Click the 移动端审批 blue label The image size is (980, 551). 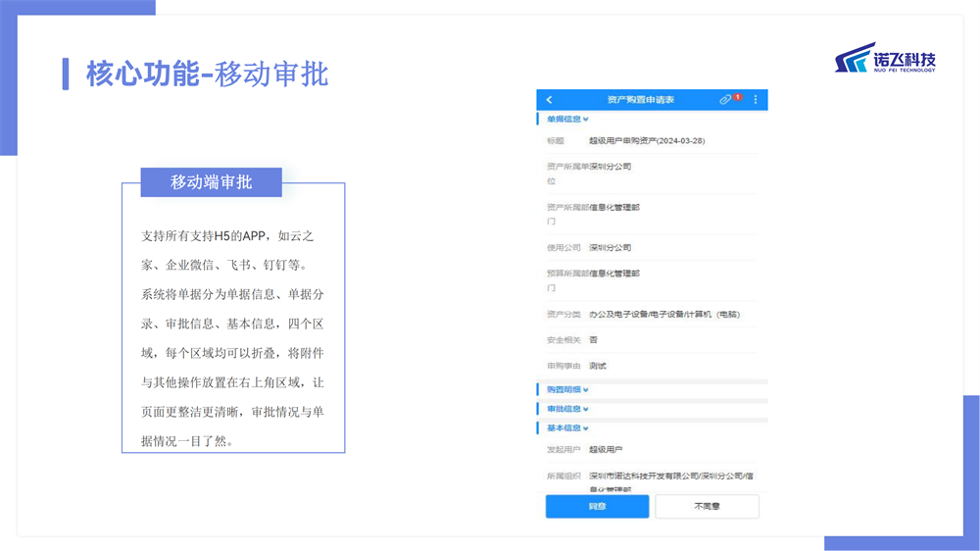click(212, 182)
